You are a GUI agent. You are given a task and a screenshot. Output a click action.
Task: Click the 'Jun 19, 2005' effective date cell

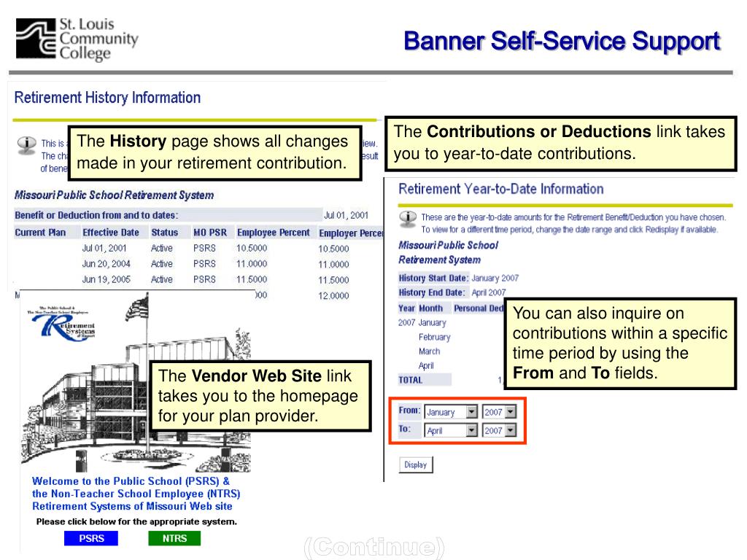click(107, 279)
